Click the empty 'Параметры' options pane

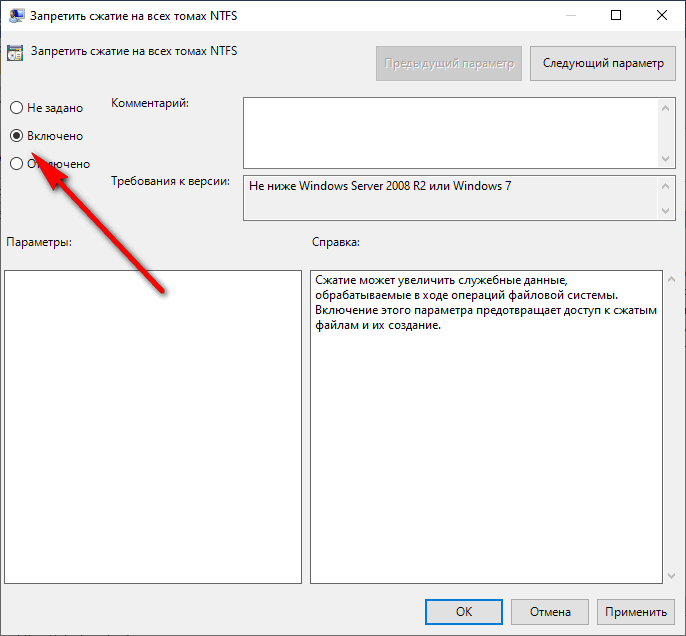coord(153,426)
